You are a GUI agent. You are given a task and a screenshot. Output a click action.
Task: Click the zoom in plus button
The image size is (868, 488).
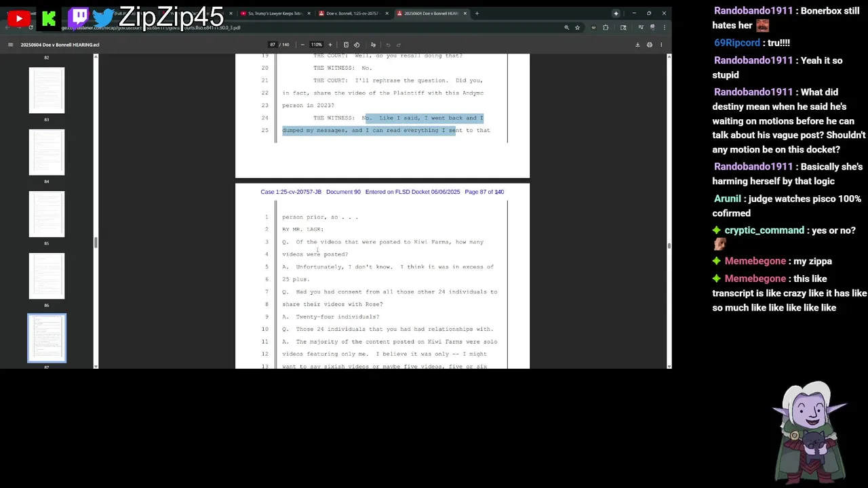click(330, 45)
